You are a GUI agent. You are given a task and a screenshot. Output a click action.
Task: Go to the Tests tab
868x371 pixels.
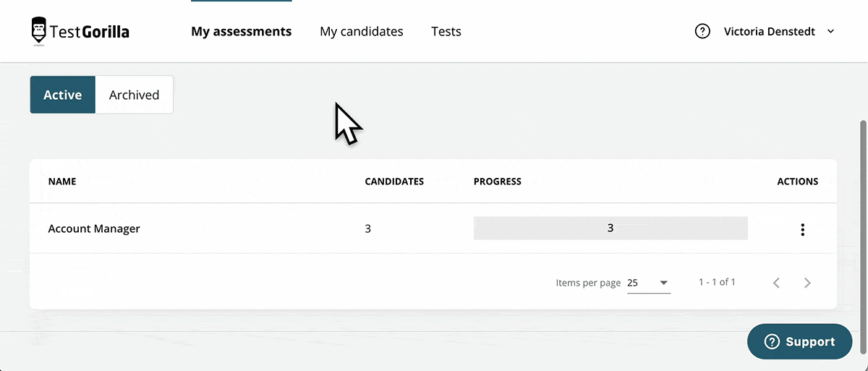[446, 31]
